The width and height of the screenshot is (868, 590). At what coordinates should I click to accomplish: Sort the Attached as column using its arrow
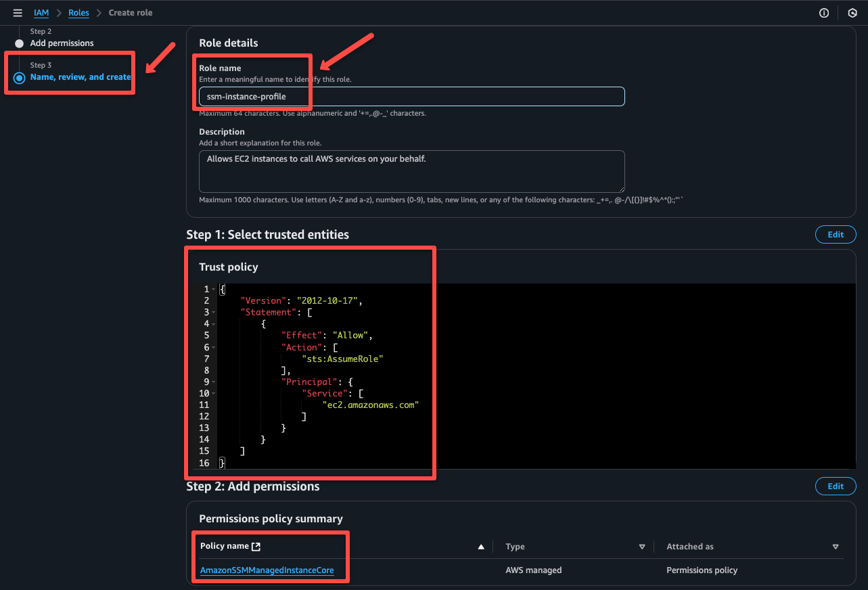pyautogui.click(x=836, y=547)
